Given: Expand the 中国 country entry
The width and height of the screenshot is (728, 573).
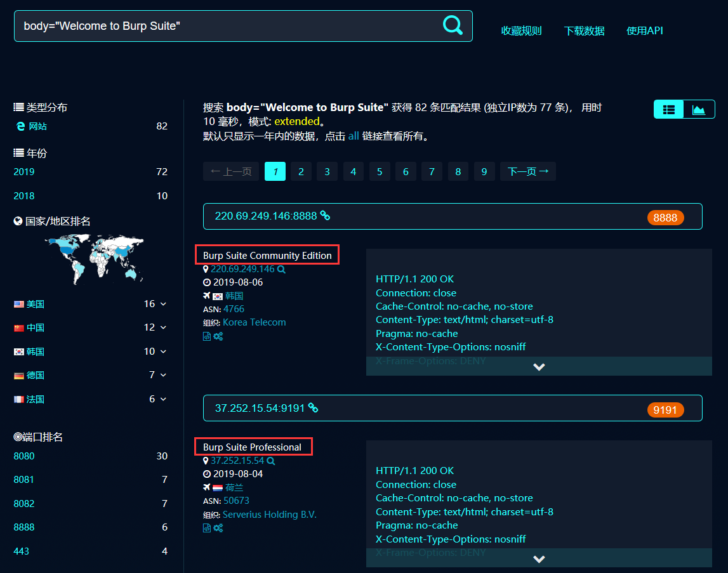Looking at the screenshot, I should (x=163, y=328).
